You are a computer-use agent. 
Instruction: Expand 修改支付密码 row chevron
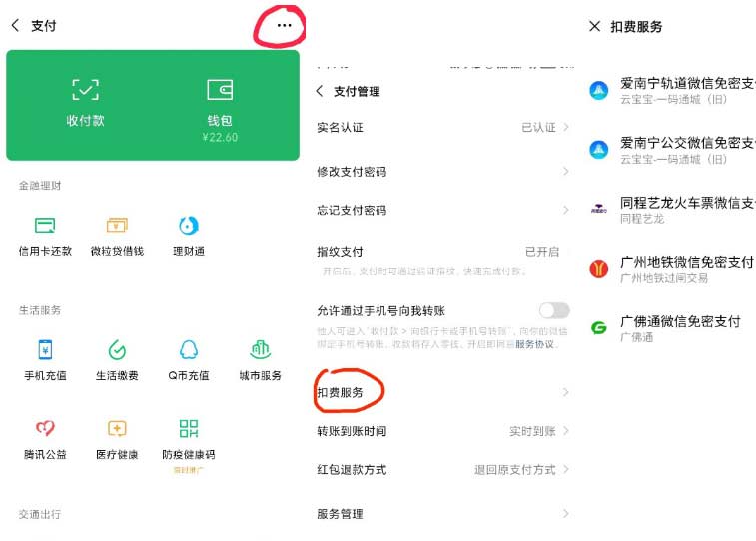point(566,171)
